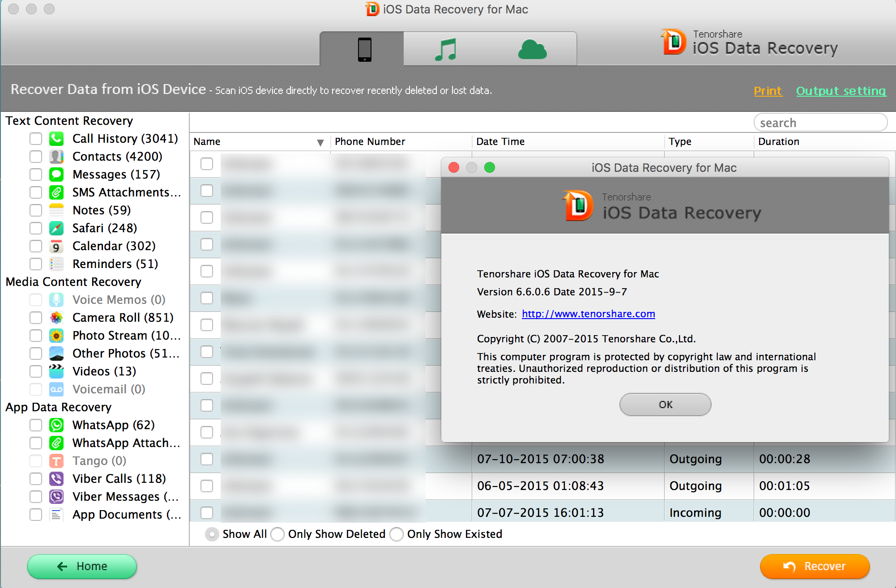The image size is (896, 588).
Task: Click the Other Photos icon
Action: click(x=56, y=354)
